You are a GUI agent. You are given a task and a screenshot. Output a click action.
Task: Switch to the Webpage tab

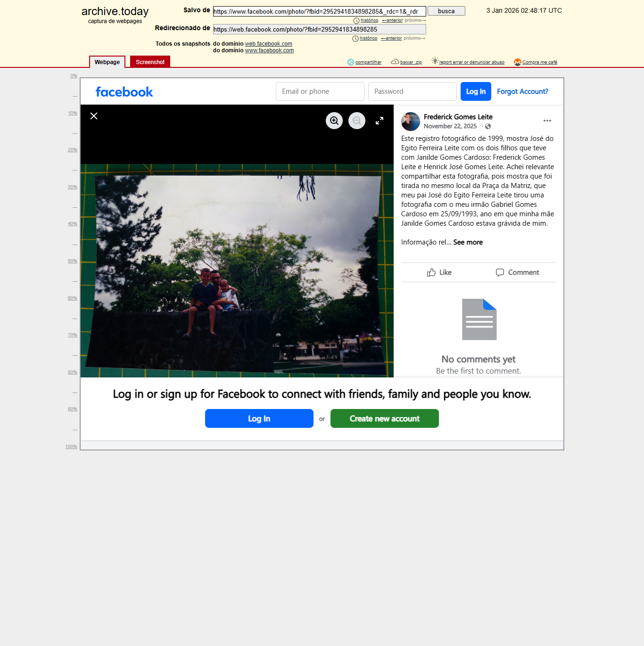(107, 62)
